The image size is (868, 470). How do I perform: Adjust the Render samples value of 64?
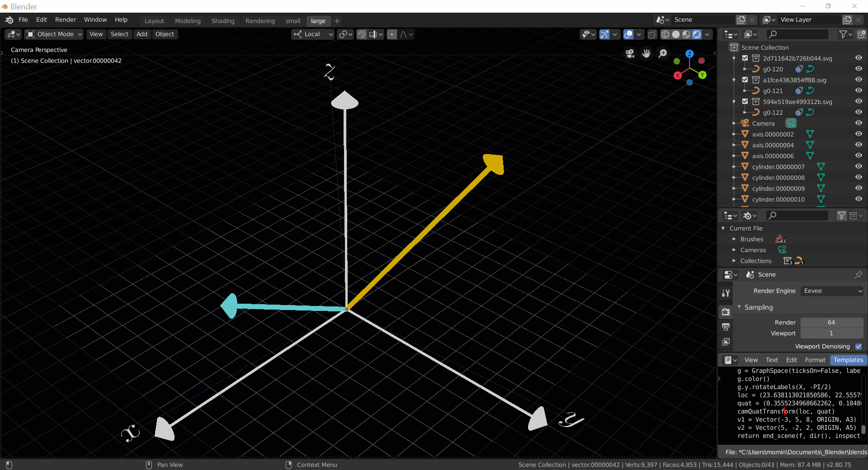[831, 322]
